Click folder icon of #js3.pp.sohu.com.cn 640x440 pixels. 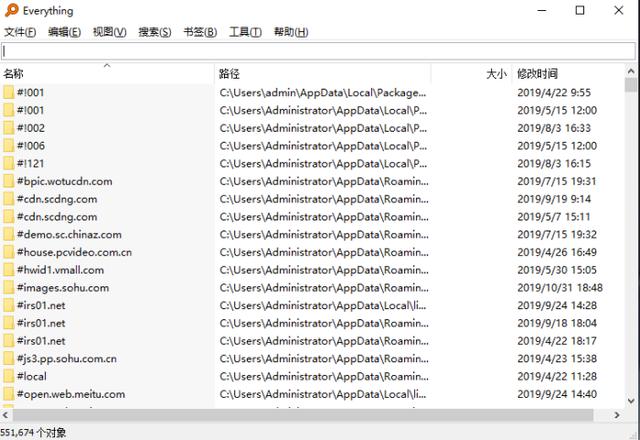[9, 359]
